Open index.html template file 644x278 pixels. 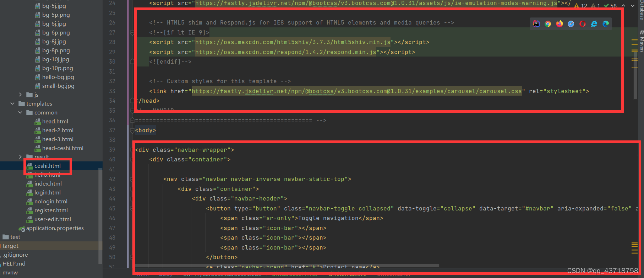[x=48, y=184]
